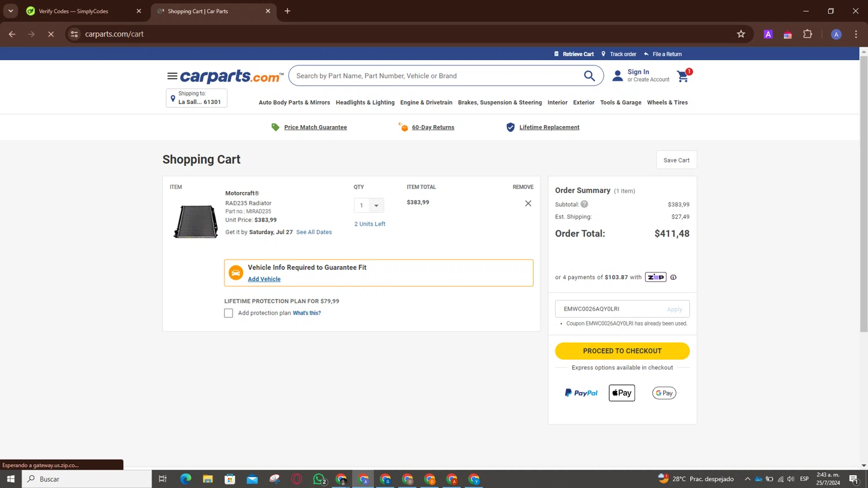Open a new browser tab

click(288, 11)
